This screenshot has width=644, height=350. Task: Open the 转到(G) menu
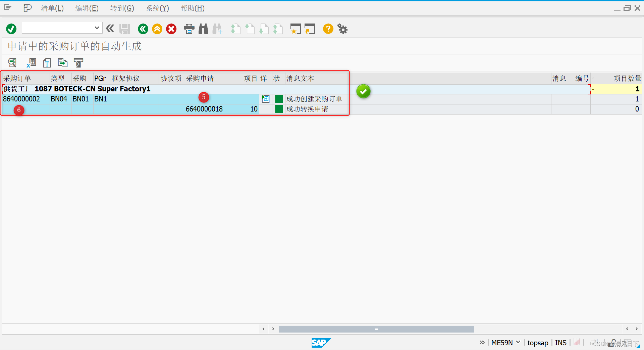(x=122, y=8)
